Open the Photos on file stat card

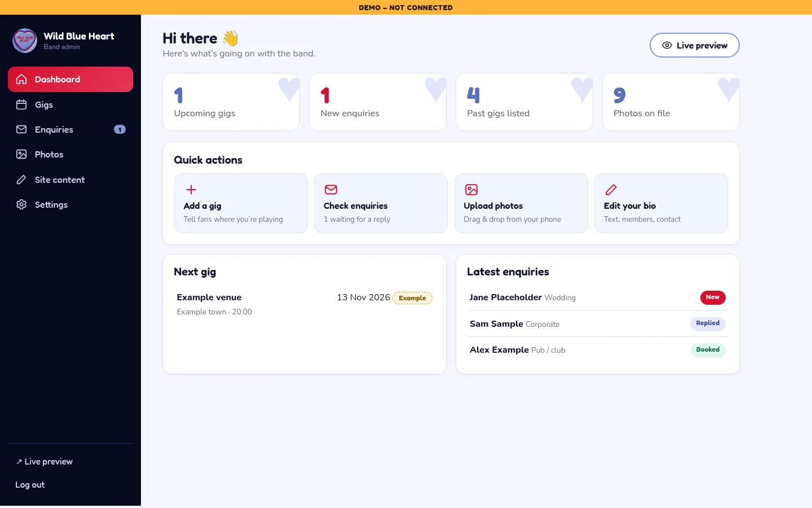(671, 102)
